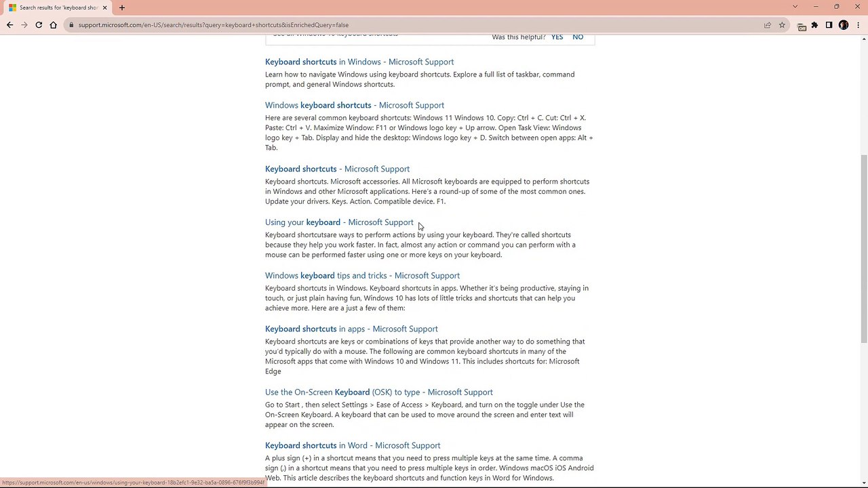
Task: Open 'Use the On-Screen Keyboard (OSK) to type'
Action: point(379,392)
